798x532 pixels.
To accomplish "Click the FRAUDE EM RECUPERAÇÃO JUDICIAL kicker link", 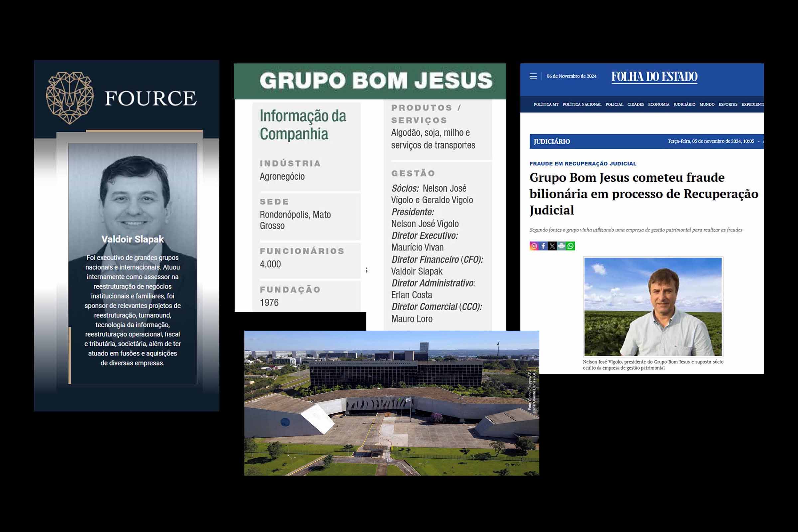I will click(x=584, y=164).
